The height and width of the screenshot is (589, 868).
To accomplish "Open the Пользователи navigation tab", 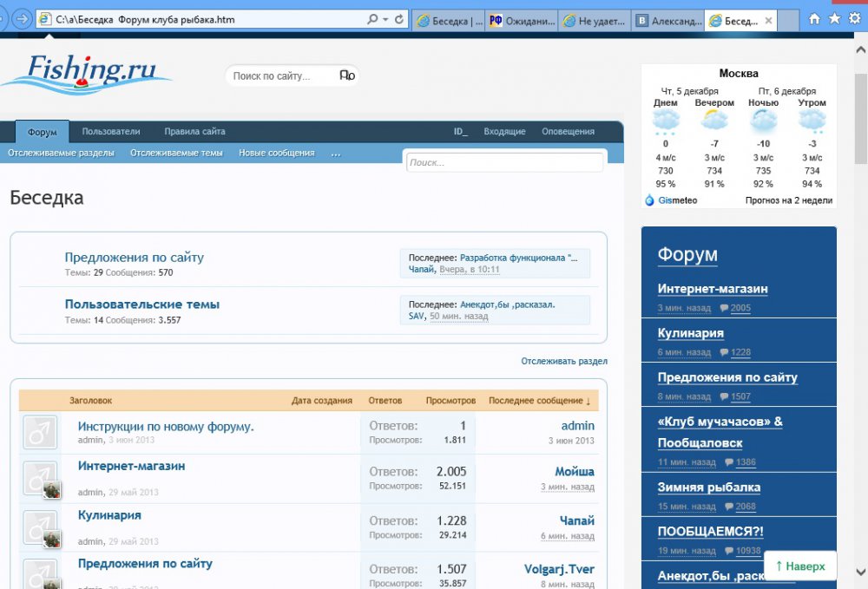I will click(110, 132).
